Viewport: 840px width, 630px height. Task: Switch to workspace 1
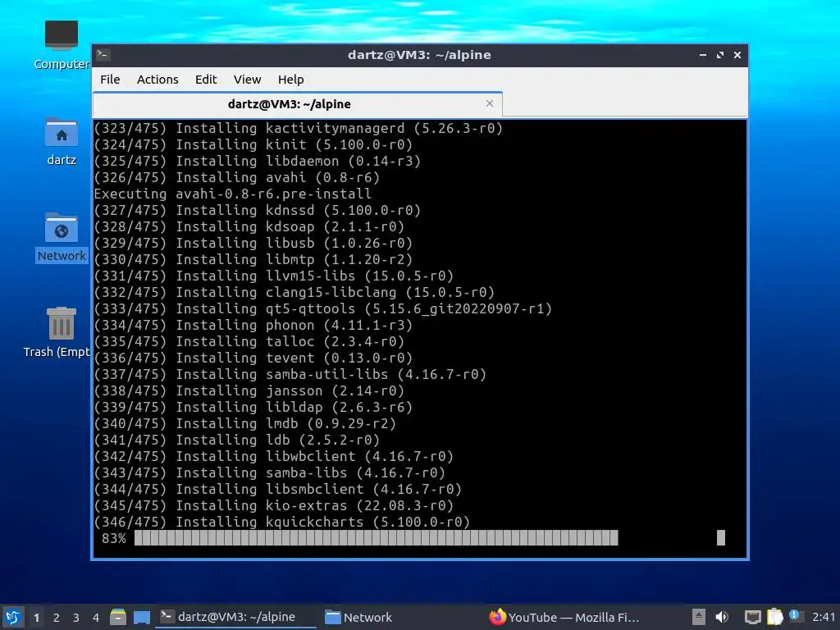[36, 618]
